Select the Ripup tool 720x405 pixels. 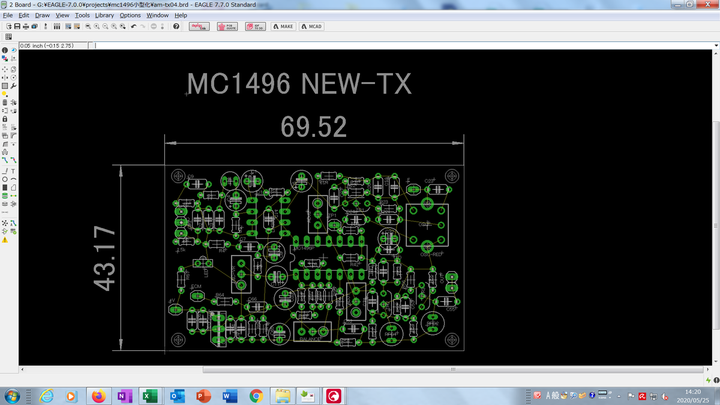coord(13,160)
